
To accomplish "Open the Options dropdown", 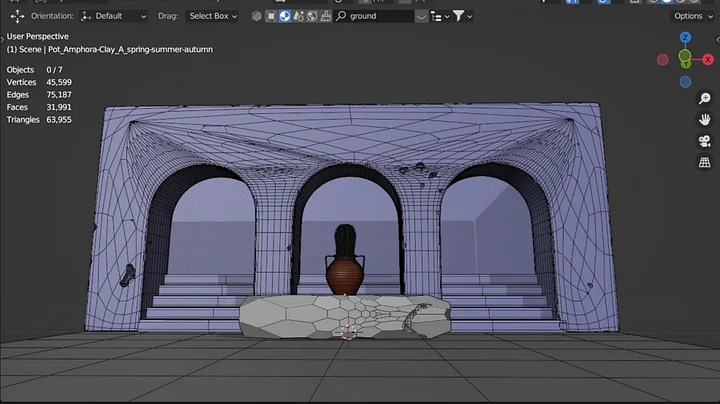I will pos(692,16).
